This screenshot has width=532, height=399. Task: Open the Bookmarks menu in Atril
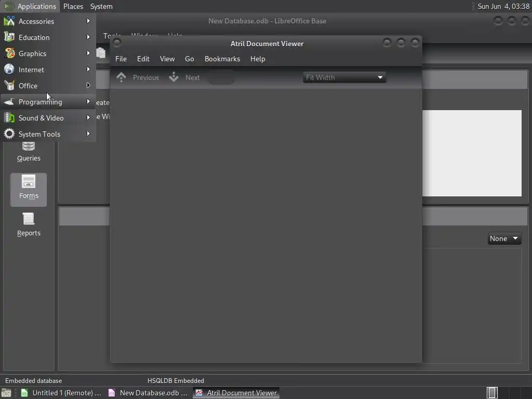[x=222, y=59]
